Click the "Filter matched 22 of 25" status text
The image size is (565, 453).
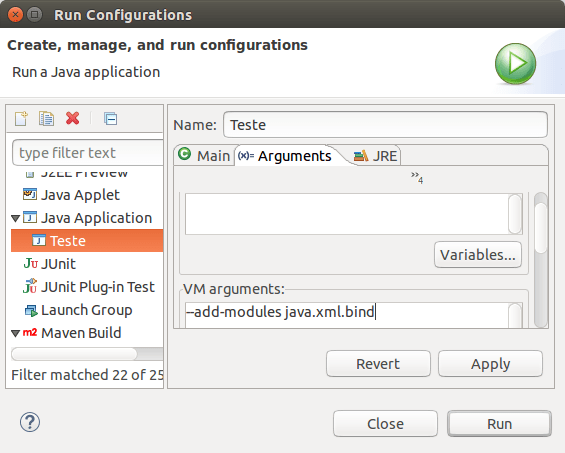87,375
